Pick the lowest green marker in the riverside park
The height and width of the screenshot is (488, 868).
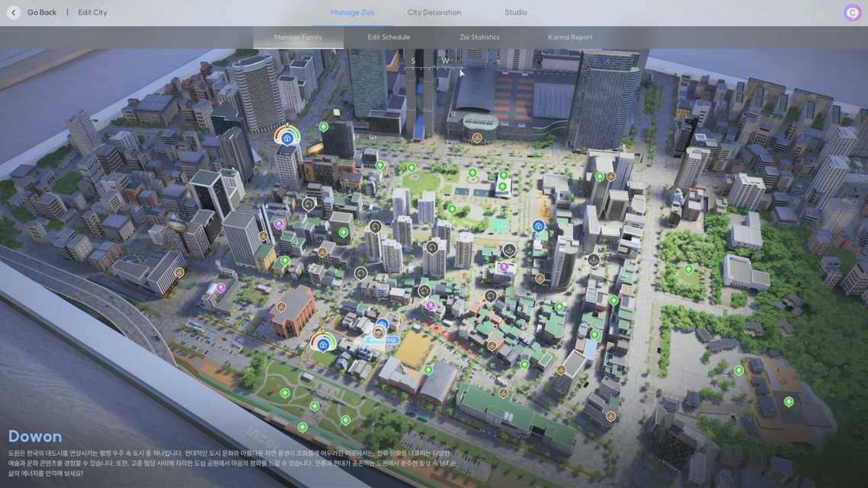pos(303,427)
